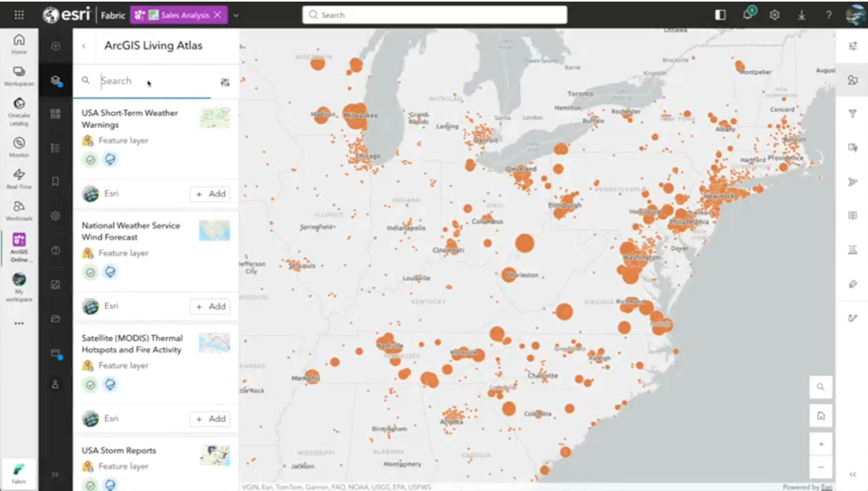Viewport: 868px width, 491px height.
Task: Open Living Atlas search filter options
Action: click(224, 82)
